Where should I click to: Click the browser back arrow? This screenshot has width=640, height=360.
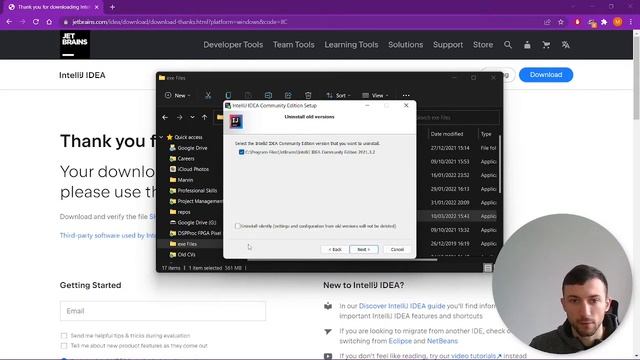coord(9,22)
